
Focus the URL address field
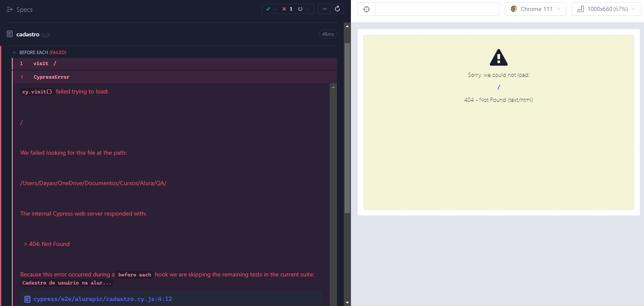tap(437, 9)
